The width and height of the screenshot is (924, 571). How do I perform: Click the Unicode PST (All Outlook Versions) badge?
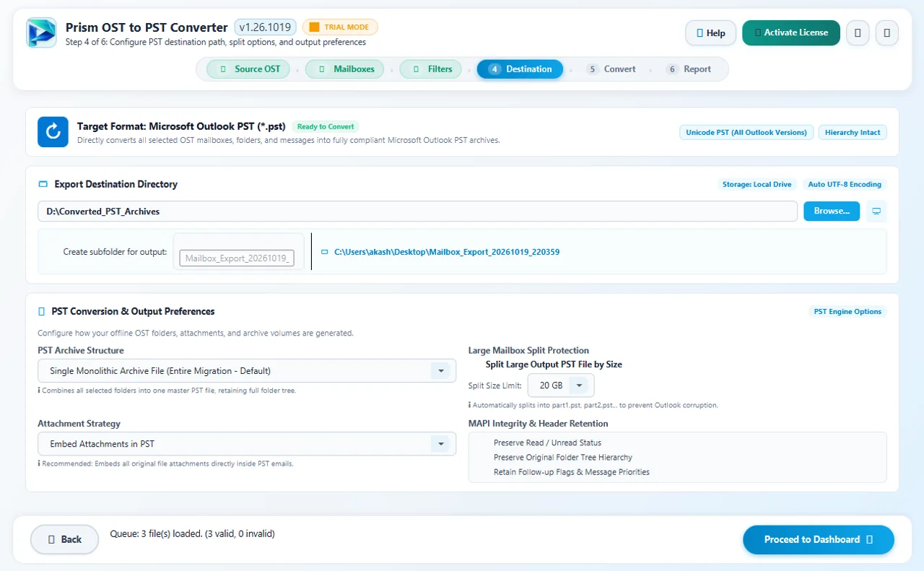(746, 133)
